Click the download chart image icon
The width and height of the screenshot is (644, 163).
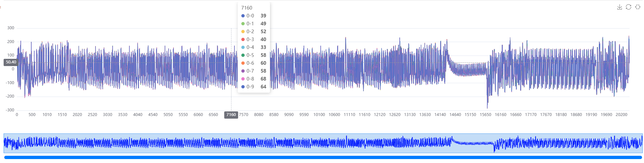tap(619, 7)
